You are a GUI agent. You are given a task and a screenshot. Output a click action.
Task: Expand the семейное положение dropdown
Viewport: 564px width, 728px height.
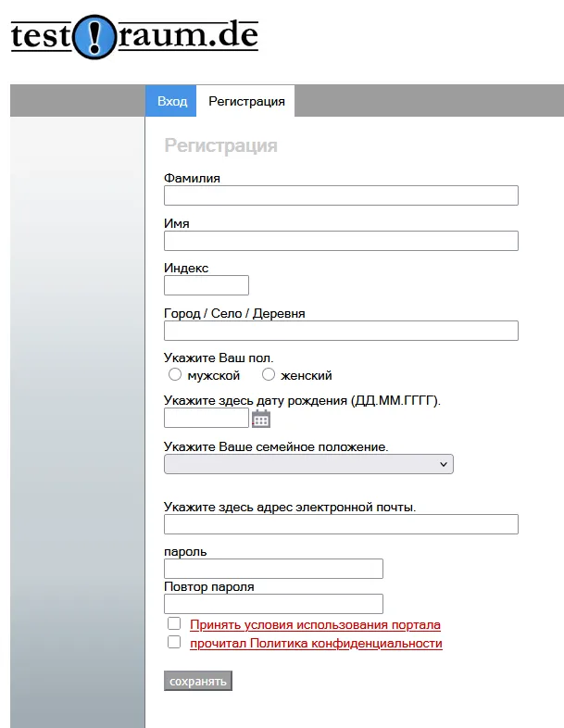pyautogui.click(x=308, y=464)
